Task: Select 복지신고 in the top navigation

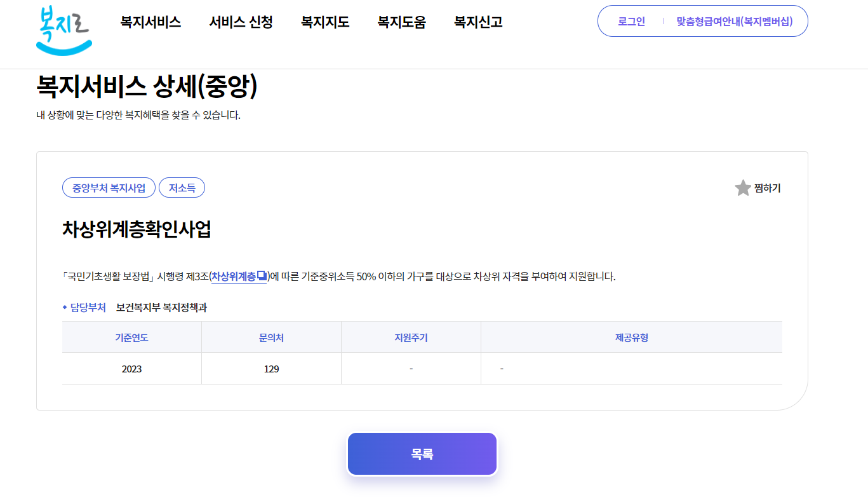Action: tap(477, 22)
